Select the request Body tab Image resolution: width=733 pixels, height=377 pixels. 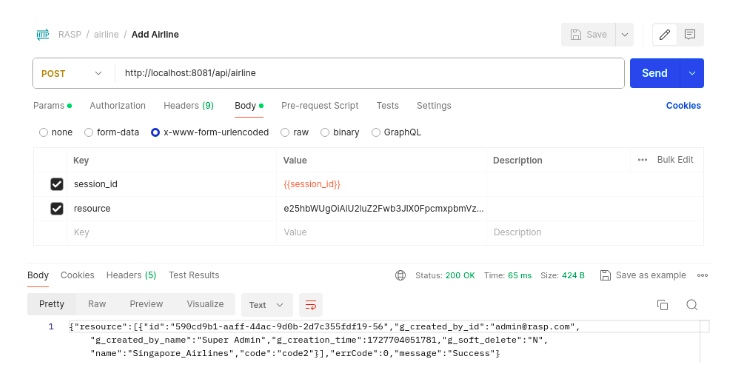(249, 106)
